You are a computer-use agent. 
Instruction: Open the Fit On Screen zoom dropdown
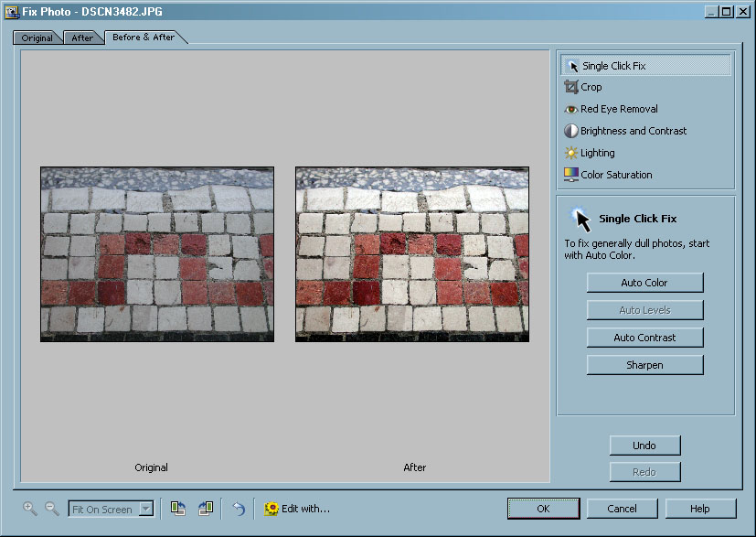point(145,510)
